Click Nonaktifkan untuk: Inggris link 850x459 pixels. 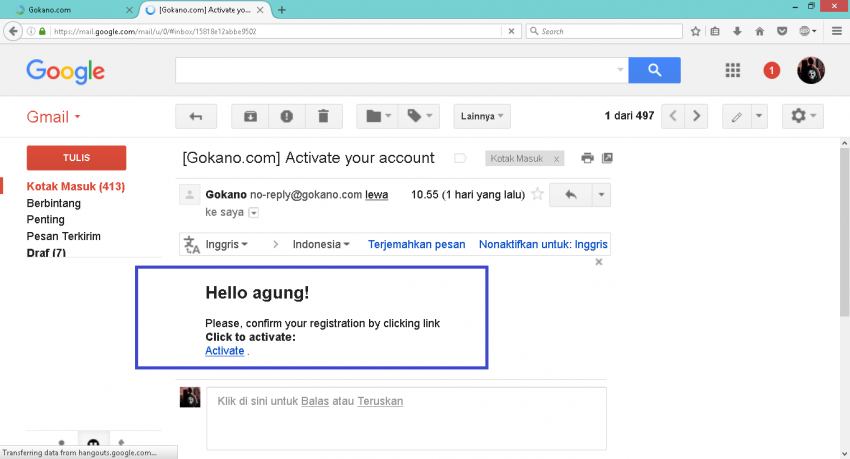[543, 244]
